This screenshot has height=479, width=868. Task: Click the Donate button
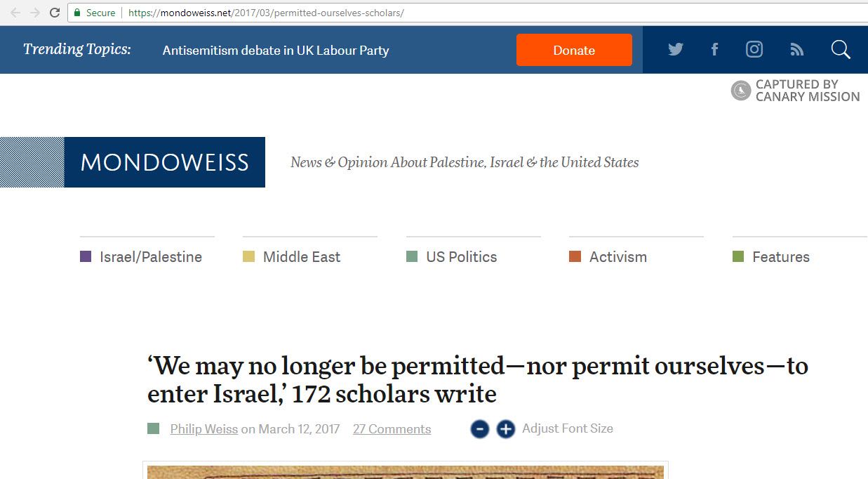point(574,49)
